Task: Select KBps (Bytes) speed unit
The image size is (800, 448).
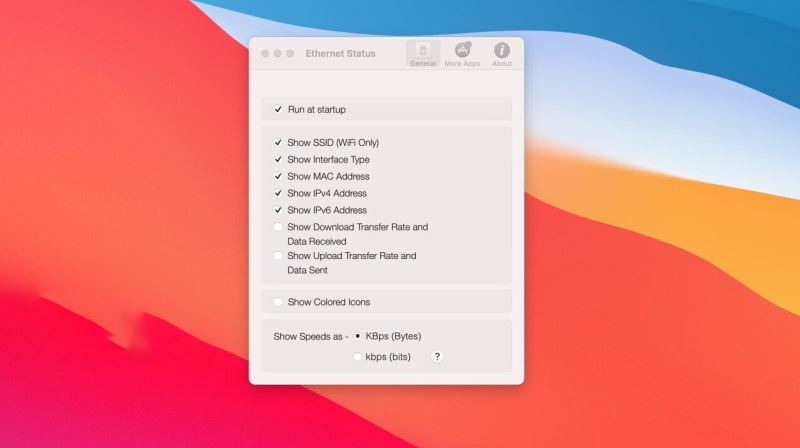Action: (358, 336)
